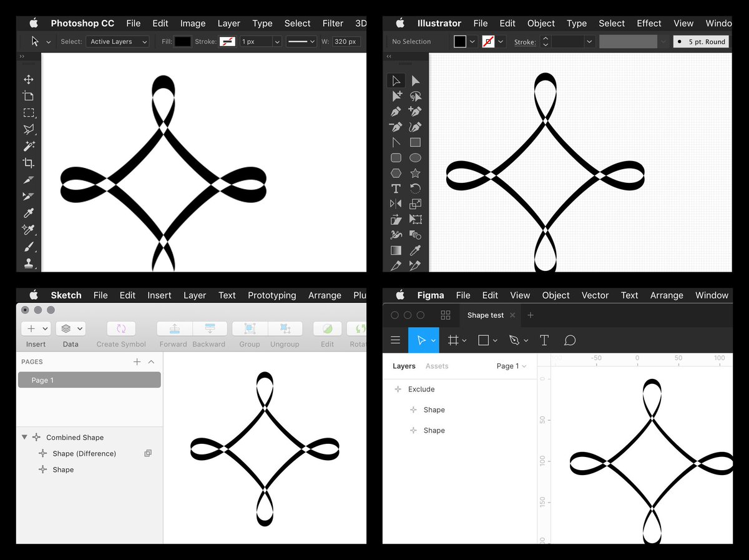Open Illustrator fill color dropdown arrow
This screenshot has height=560, width=749.
(472, 42)
